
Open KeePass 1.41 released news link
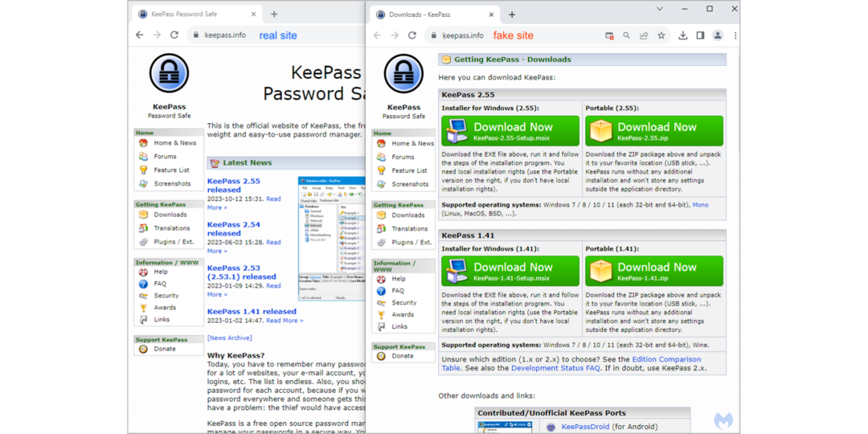[252, 312]
